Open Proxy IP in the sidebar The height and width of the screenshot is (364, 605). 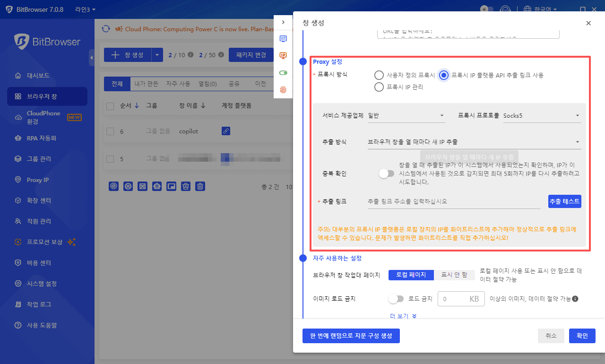[38, 180]
